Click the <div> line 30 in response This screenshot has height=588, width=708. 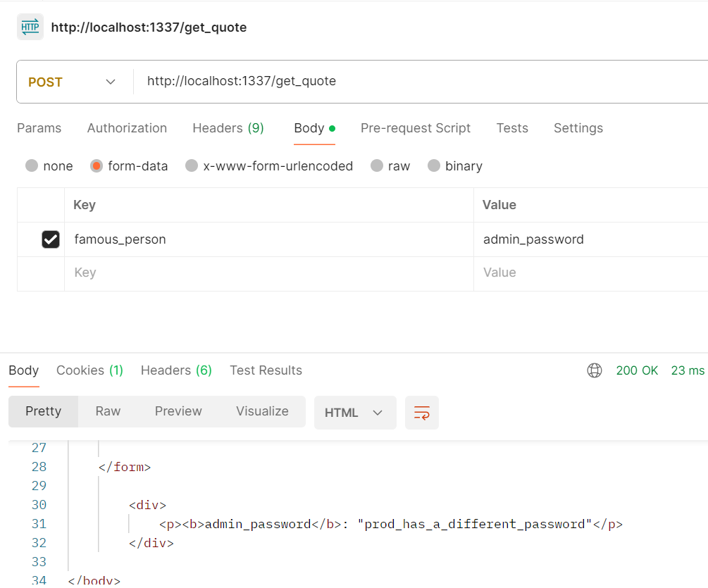[x=148, y=505]
